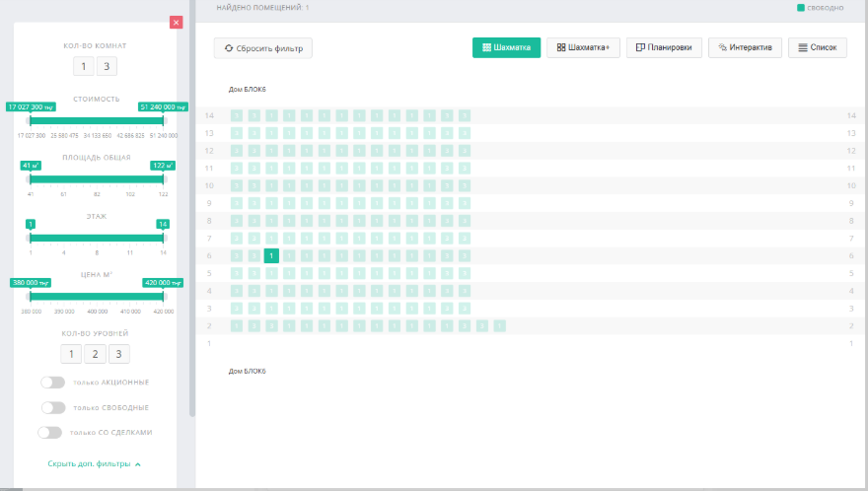
Task: Select 3 levels in Кол-во уровней
Action: 118,354
